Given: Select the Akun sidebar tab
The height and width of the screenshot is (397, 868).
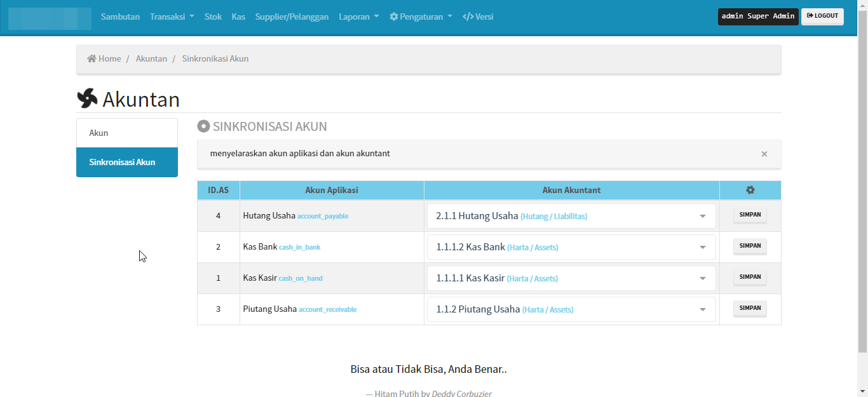Looking at the screenshot, I should pyautogui.click(x=127, y=133).
